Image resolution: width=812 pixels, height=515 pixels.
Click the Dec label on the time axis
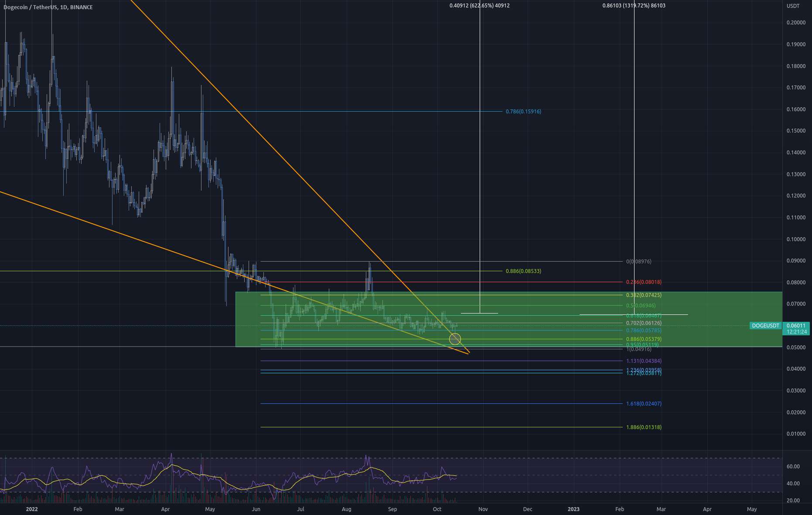(528, 509)
